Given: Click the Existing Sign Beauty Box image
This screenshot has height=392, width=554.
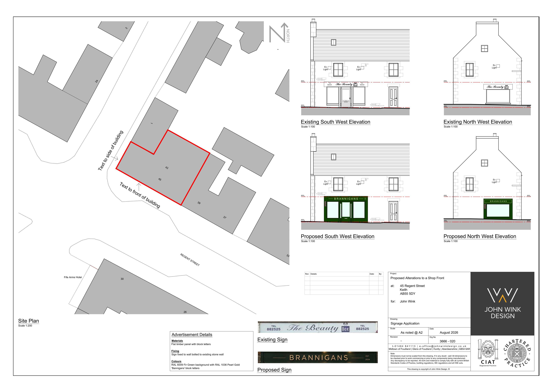Looking at the screenshot, I should coord(318,327).
